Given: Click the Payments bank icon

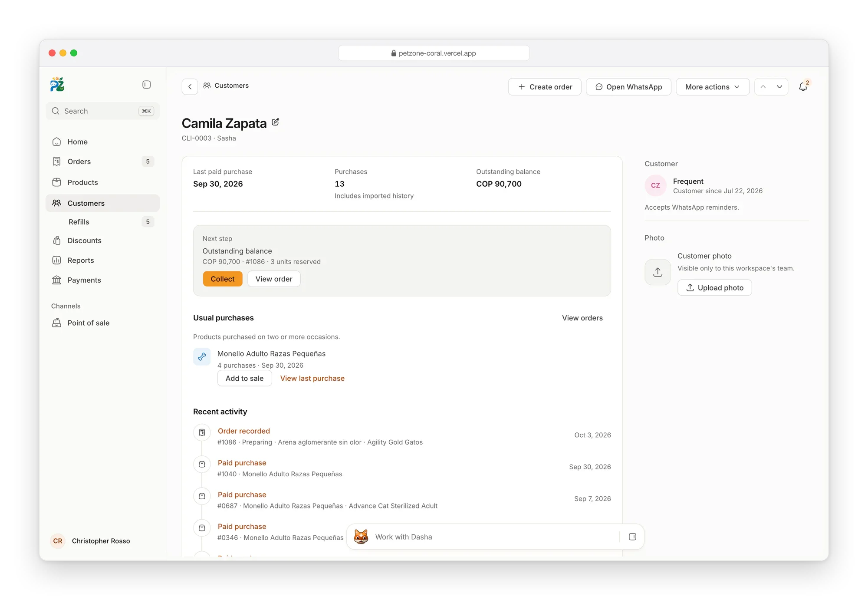Looking at the screenshot, I should [x=56, y=280].
